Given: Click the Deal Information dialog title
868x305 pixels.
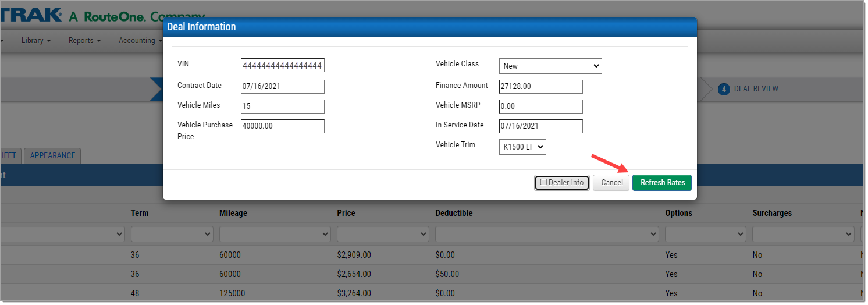Looking at the screenshot, I should [201, 27].
